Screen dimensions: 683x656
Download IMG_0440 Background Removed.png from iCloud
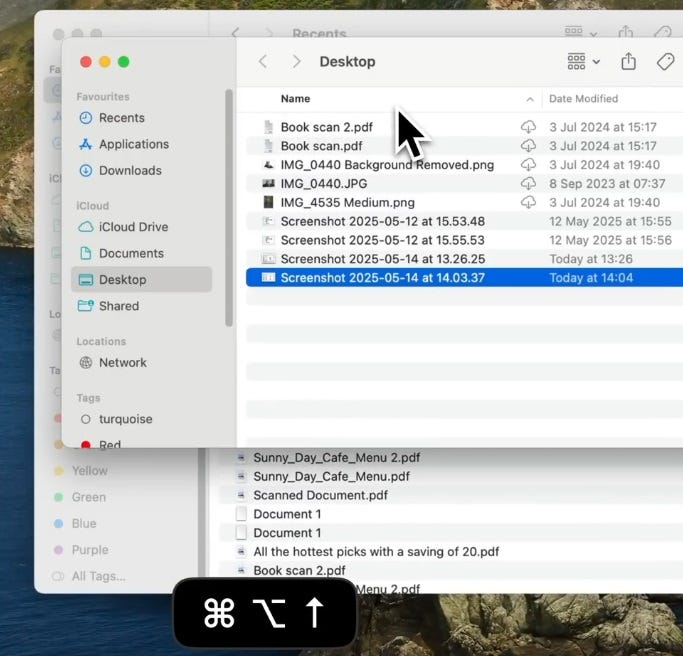(528, 165)
